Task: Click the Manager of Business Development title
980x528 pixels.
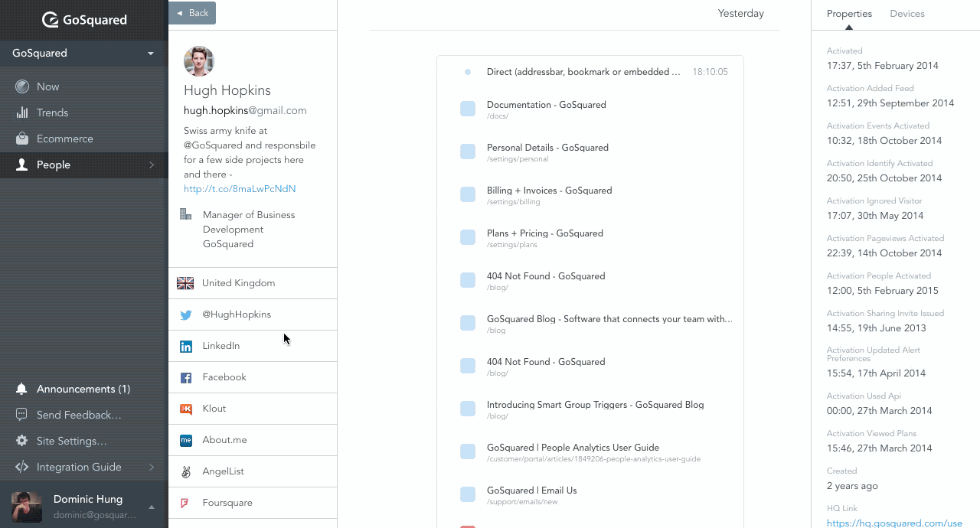Action: coord(249,222)
